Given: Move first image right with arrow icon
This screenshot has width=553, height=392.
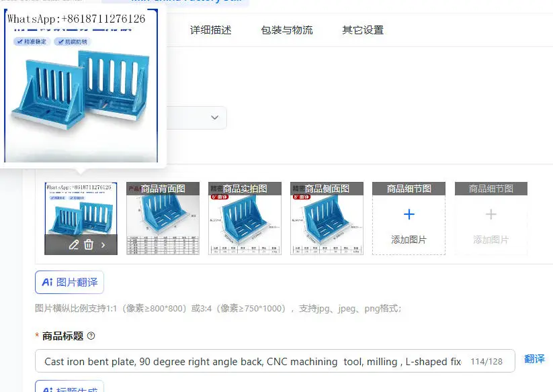Looking at the screenshot, I should (x=103, y=245).
